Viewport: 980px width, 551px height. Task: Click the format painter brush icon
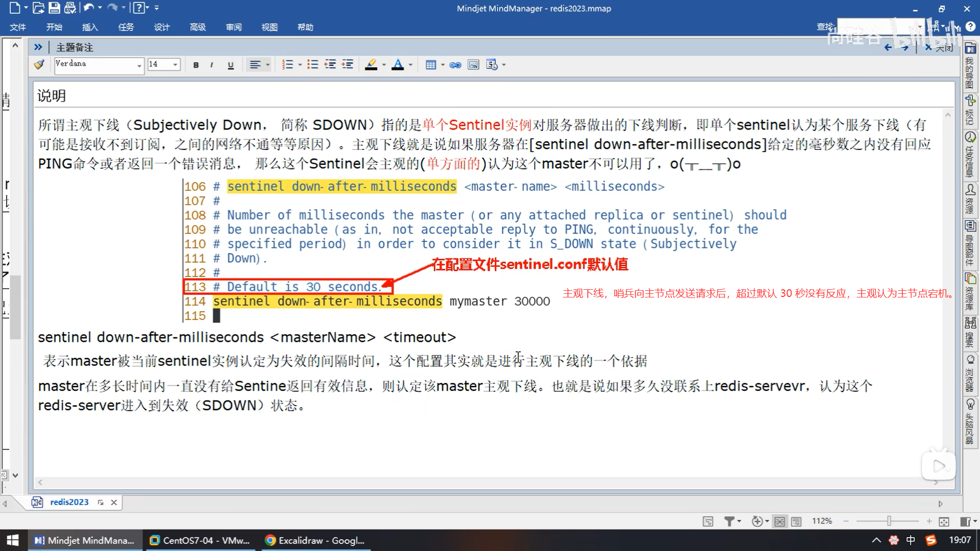[x=39, y=65]
